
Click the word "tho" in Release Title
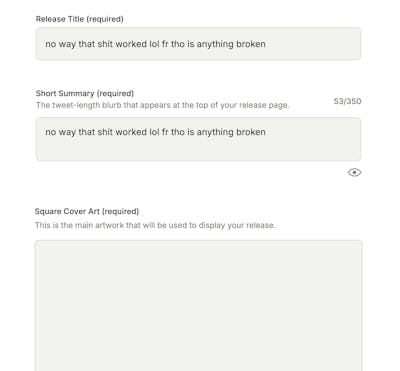coord(178,44)
